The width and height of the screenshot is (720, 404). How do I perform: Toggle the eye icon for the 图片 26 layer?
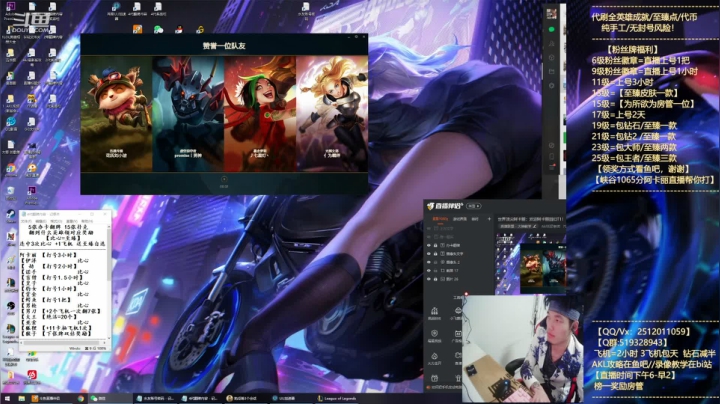tap(429, 279)
